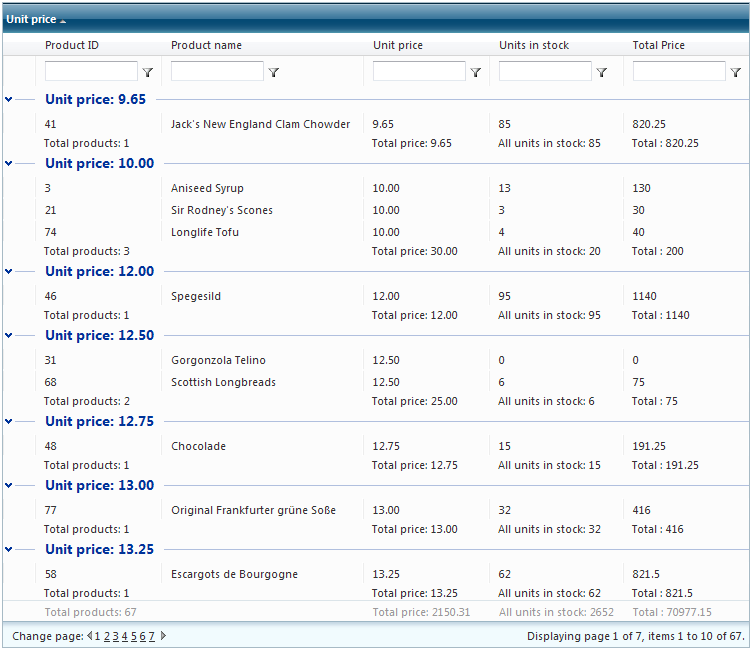Collapse the Unit price: 13.25 group
The image size is (751, 648).
pyautogui.click(x=9, y=549)
